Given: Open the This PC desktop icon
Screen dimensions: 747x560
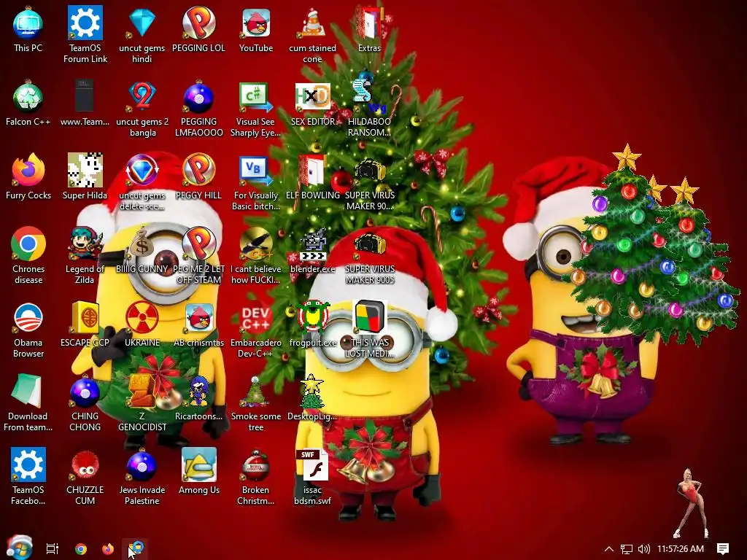Looking at the screenshot, I should pyautogui.click(x=28, y=24).
